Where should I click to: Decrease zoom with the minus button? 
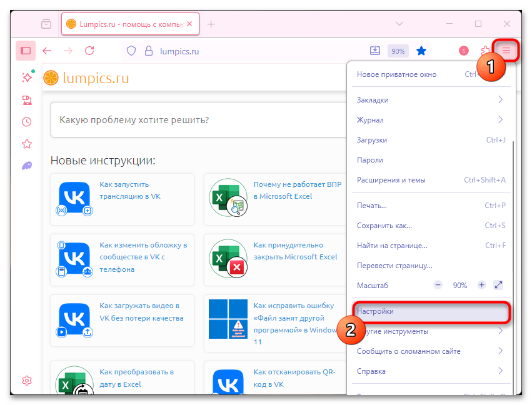pyautogui.click(x=438, y=285)
